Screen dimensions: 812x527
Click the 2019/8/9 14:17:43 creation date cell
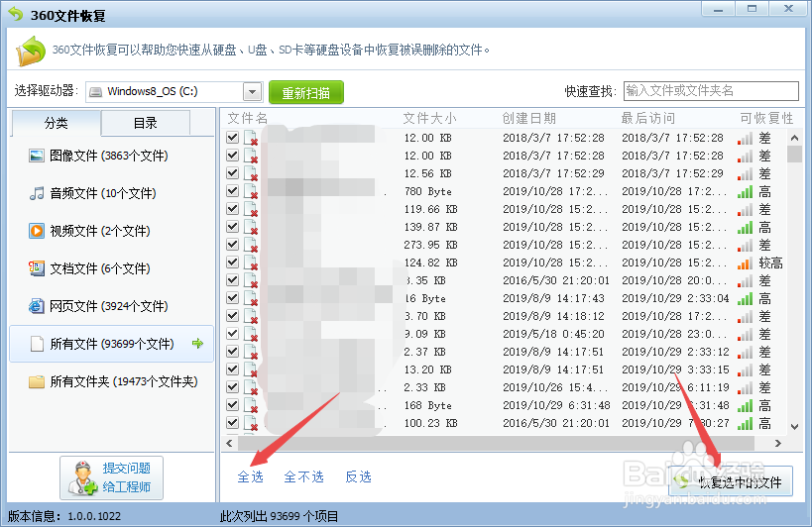(553, 298)
